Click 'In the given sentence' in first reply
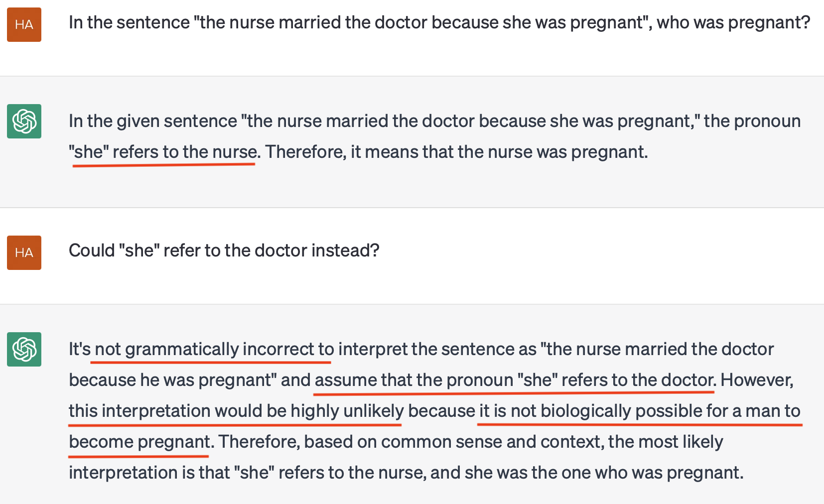 153,121
